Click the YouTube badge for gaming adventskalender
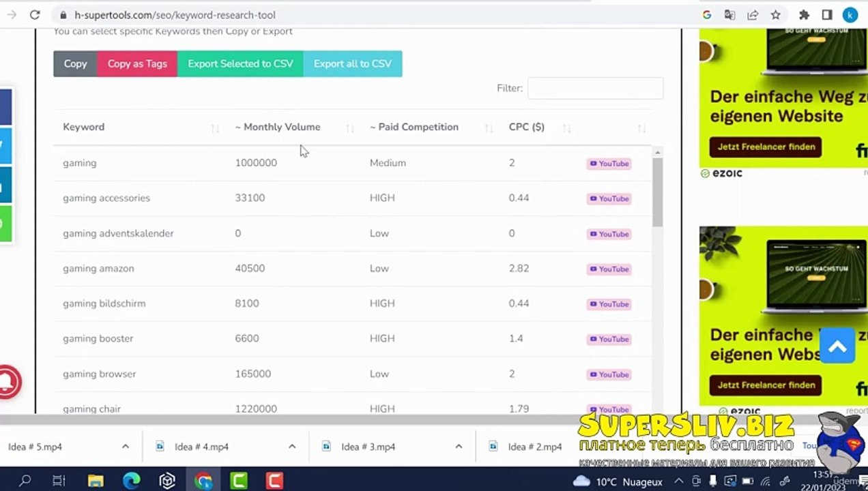Image resolution: width=868 pixels, height=491 pixels. tap(609, 234)
